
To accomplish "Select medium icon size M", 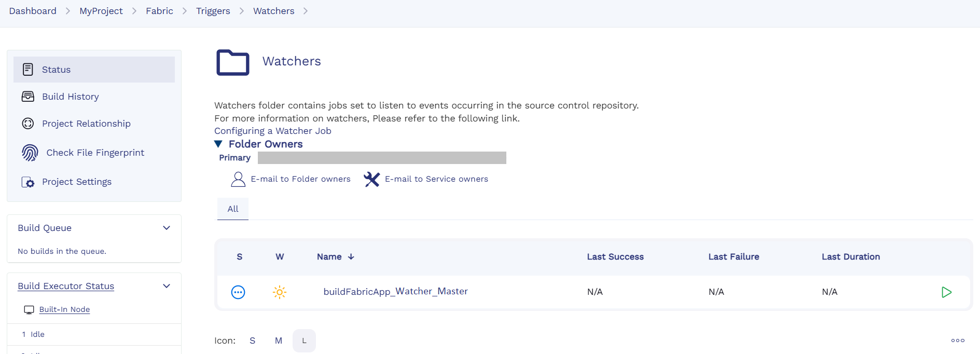I will coord(279,341).
